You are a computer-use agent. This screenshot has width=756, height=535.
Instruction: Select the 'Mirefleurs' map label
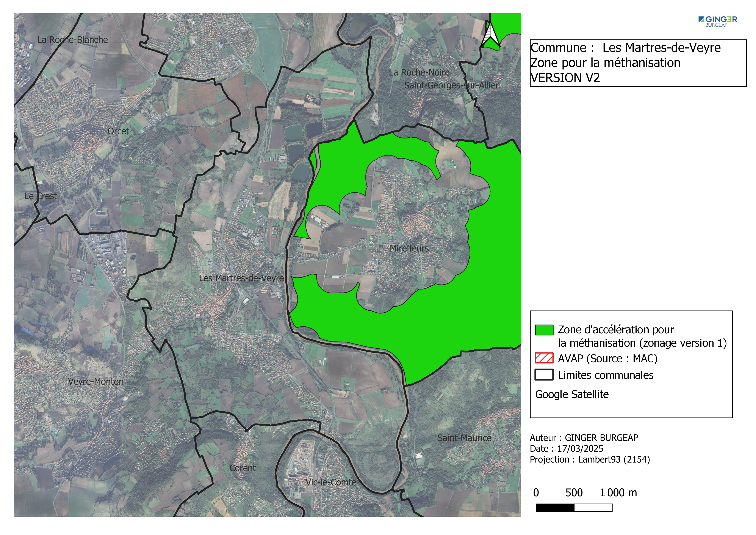pos(409,248)
